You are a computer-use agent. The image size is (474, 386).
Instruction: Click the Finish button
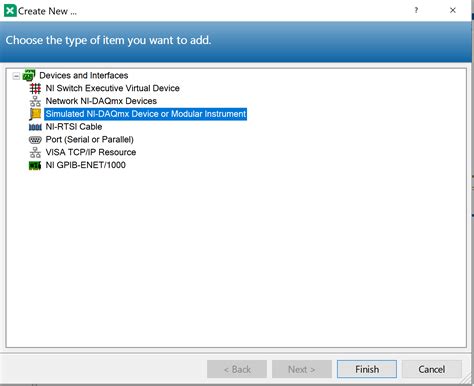367,369
